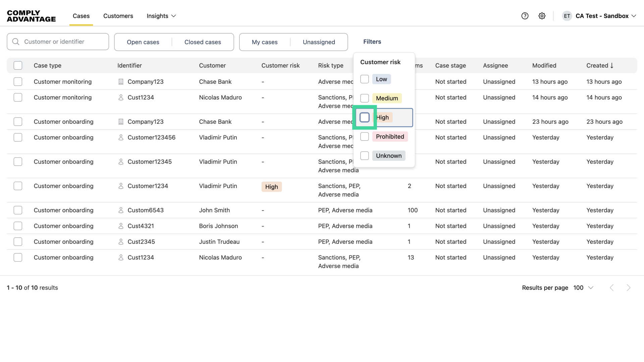Check the Prohibited risk filter checkbox

[x=365, y=136]
